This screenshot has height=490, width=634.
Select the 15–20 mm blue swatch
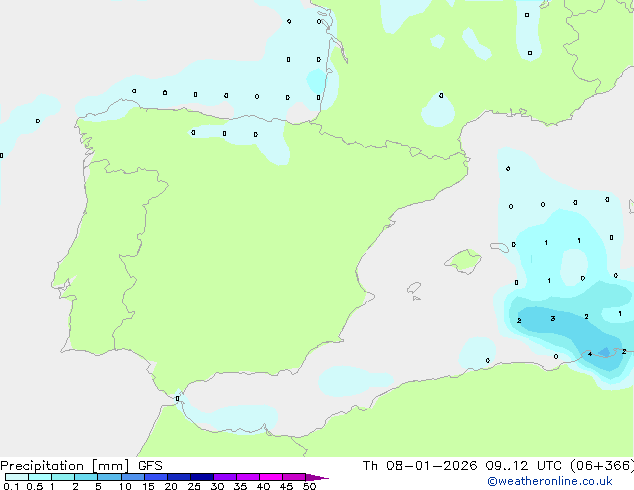156,477
